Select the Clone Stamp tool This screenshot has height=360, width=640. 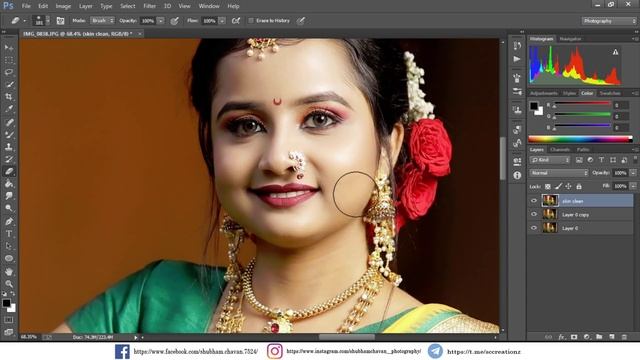[9, 147]
